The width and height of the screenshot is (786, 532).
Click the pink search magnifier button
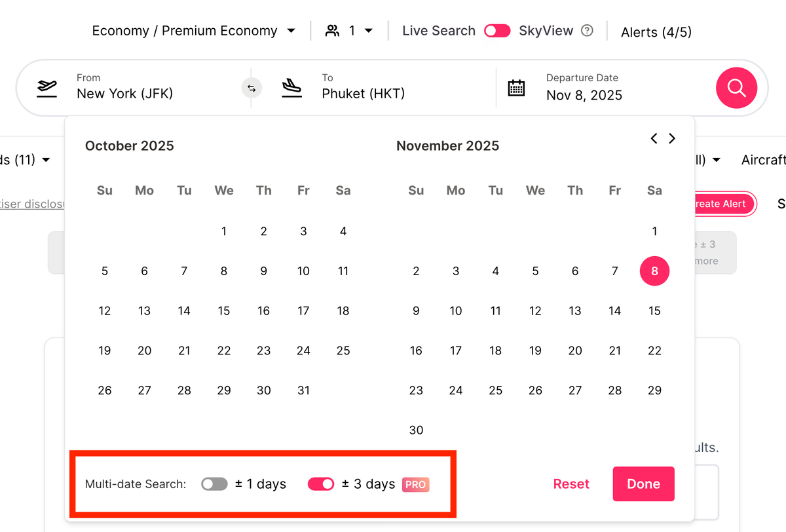[x=736, y=88]
